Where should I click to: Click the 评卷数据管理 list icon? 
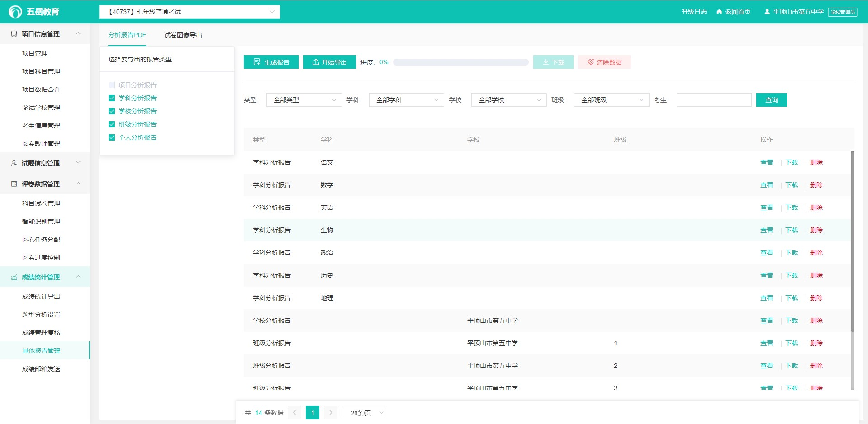pos(14,184)
